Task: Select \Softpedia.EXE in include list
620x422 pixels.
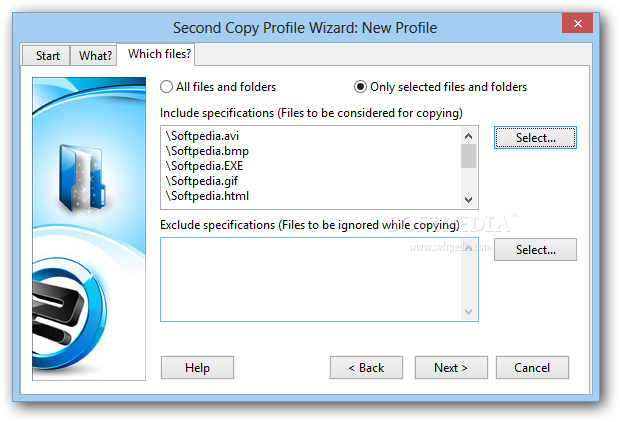Action: pyautogui.click(x=204, y=166)
